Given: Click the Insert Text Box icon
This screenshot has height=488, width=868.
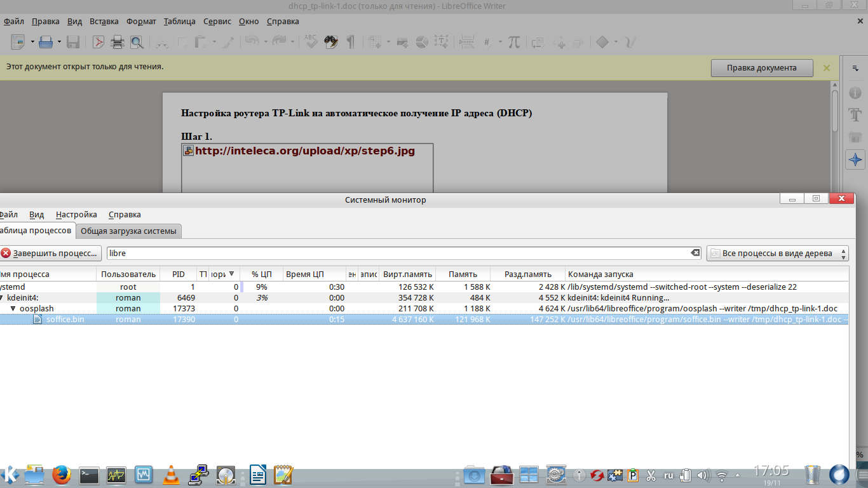Looking at the screenshot, I should click(x=441, y=42).
